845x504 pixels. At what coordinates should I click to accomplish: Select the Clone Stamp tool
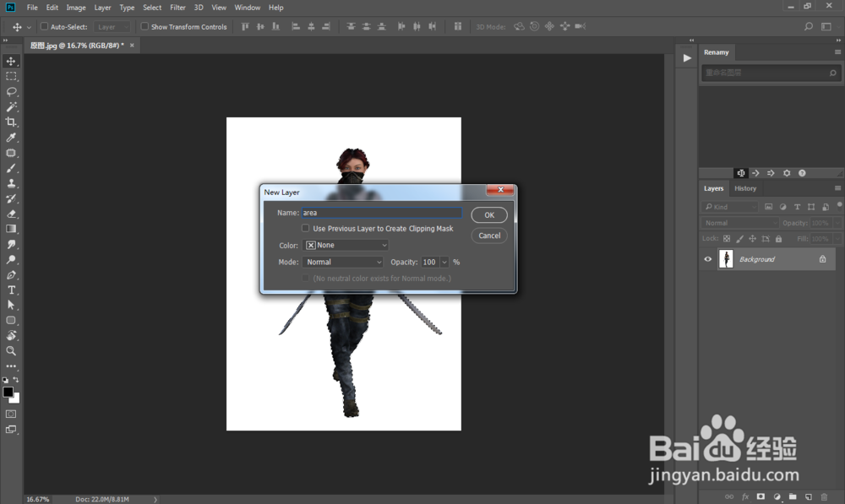click(x=11, y=183)
